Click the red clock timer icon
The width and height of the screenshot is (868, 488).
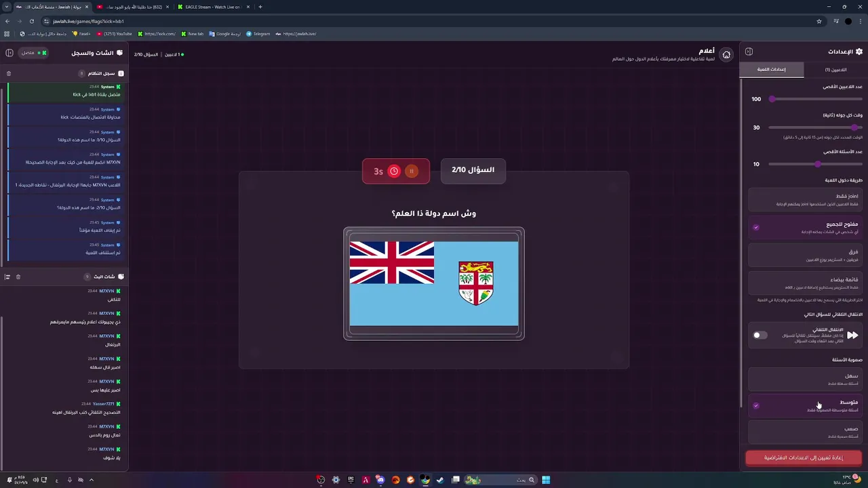[x=394, y=171]
